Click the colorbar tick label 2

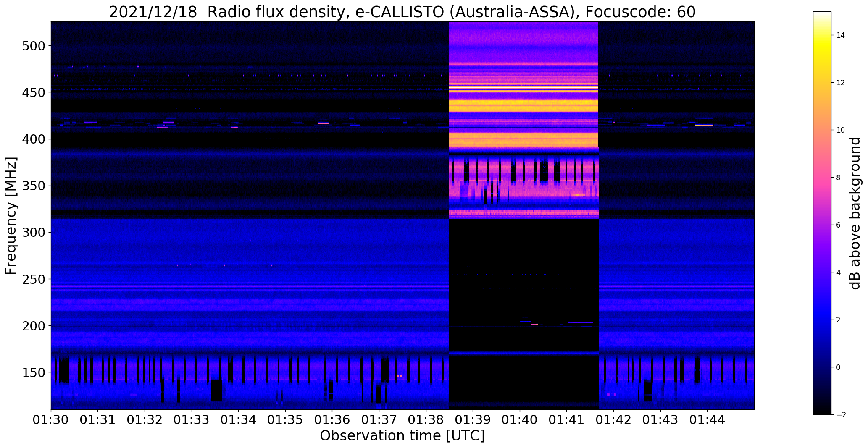pos(839,320)
